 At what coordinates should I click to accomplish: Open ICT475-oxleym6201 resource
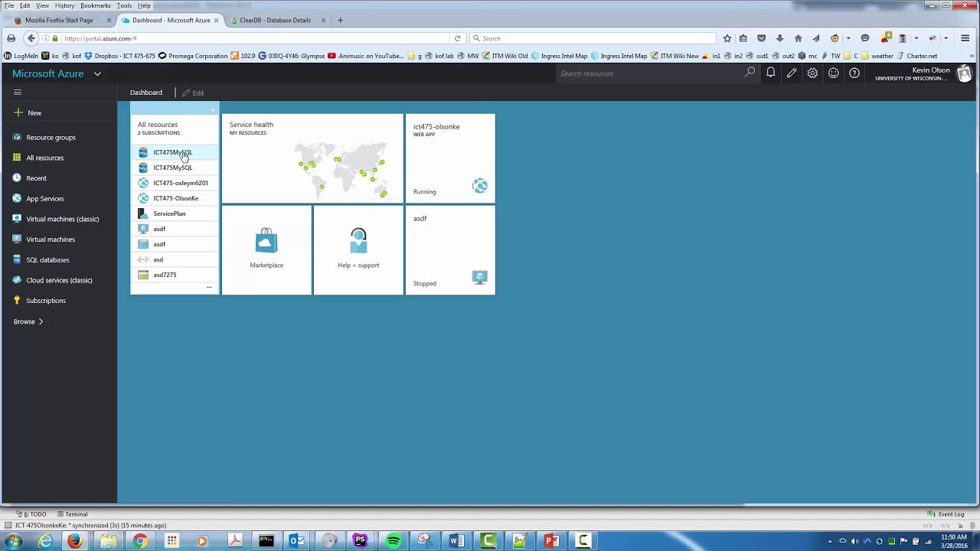(x=175, y=183)
